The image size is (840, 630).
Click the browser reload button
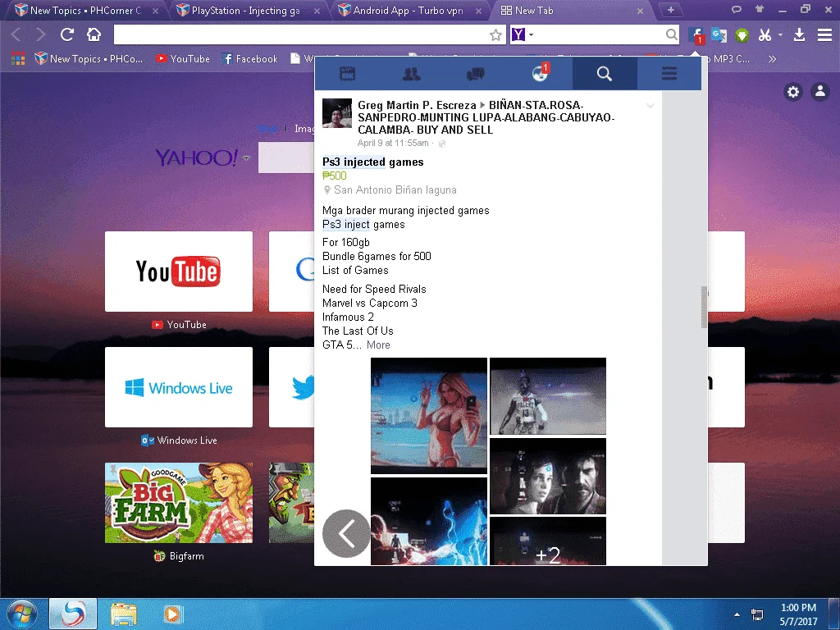tap(67, 34)
